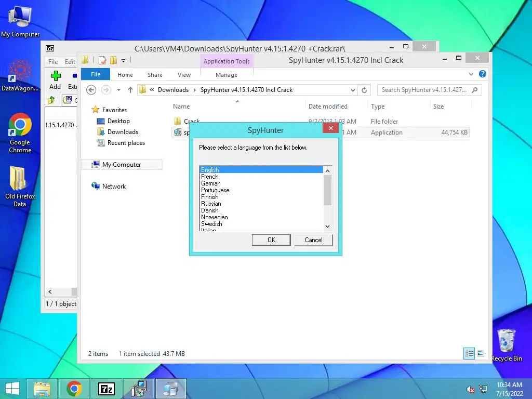Switch to the Share ribbon tab
The height and width of the screenshot is (399, 532).
(155, 75)
